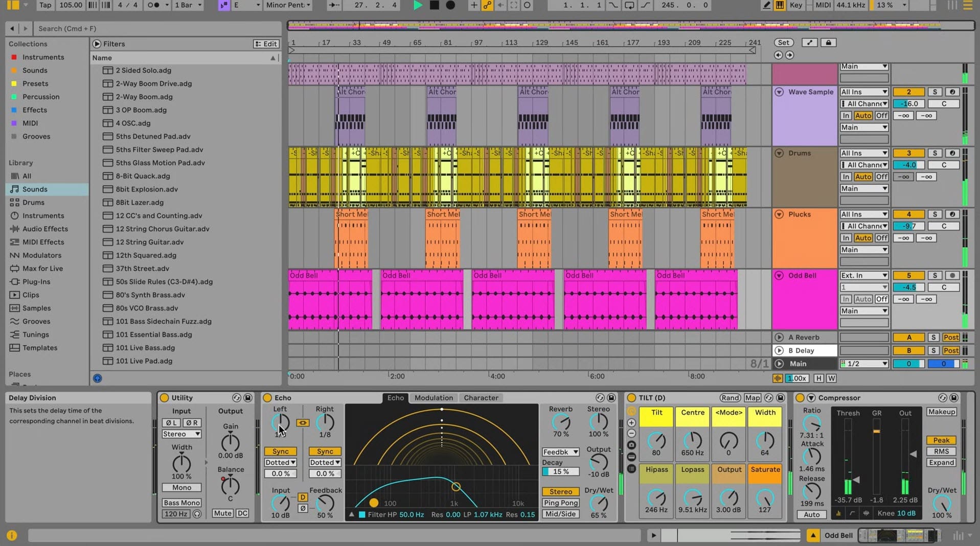The height and width of the screenshot is (546, 980).
Task: Switch to the Modulation tab in Echo
Action: [x=433, y=397]
